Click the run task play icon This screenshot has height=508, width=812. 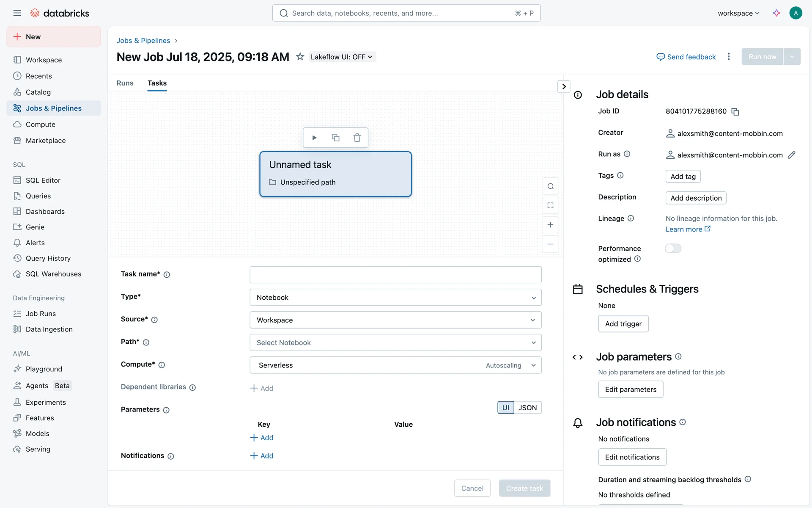coord(314,138)
